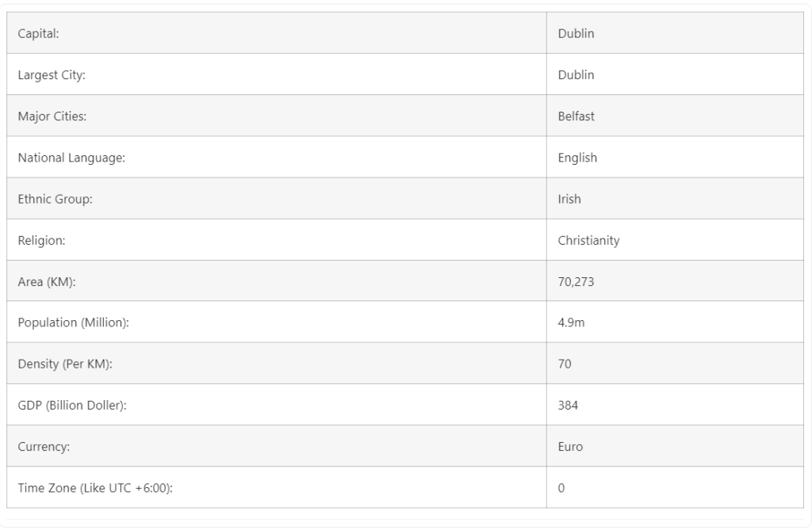
Task: Select the 384 GDP value
Action: point(568,405)
